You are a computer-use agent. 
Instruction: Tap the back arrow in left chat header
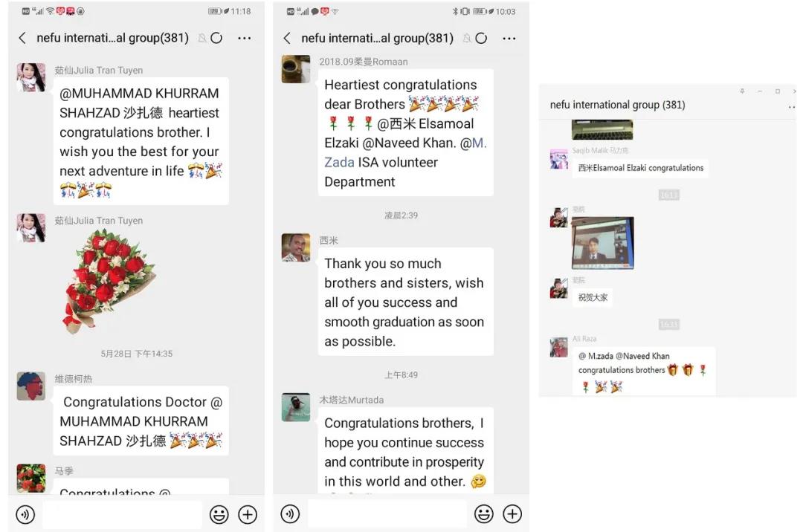point(22,38)
